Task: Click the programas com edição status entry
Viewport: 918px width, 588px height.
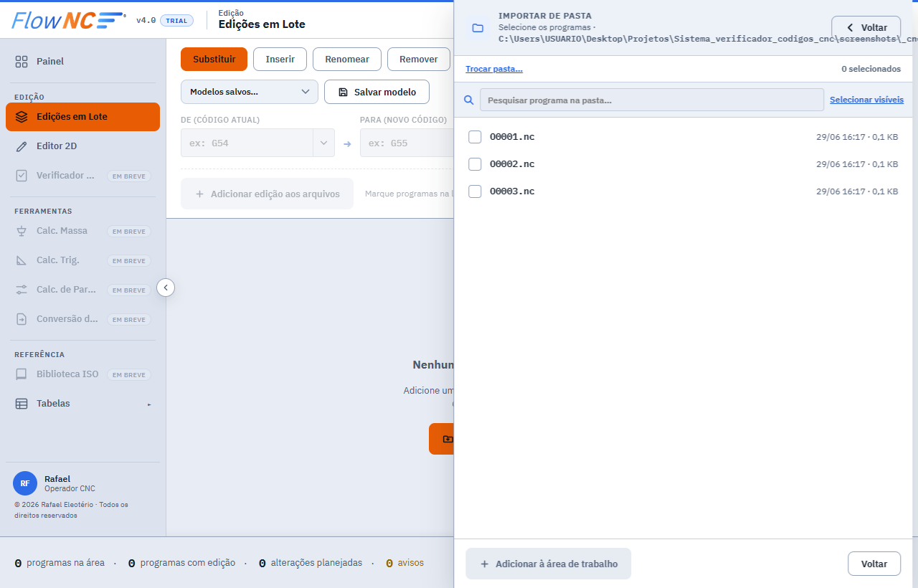Action: click(181, 563)
